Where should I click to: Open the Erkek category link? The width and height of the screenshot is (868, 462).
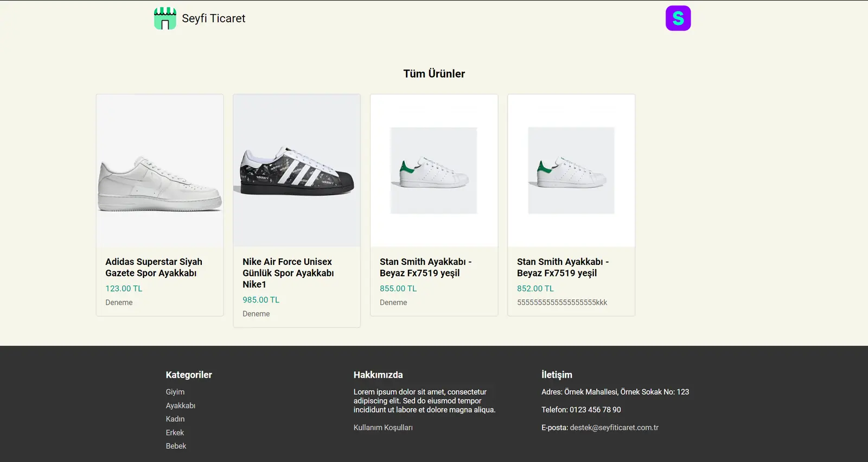click(175, 433)
